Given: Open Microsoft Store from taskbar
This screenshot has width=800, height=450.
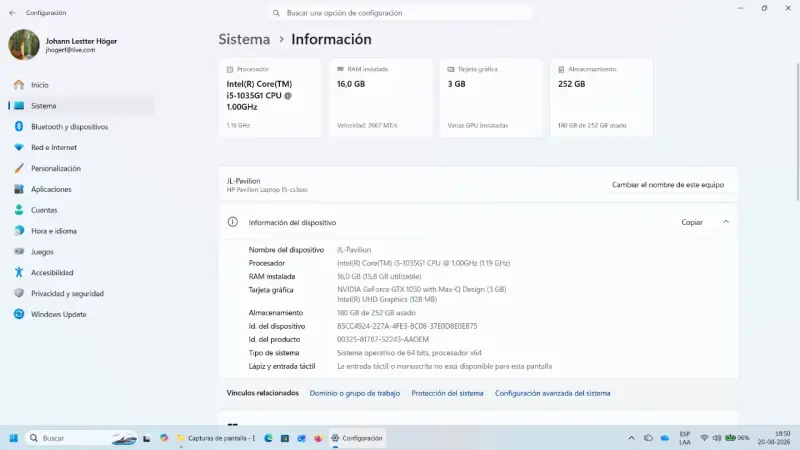Looking at the screenshot, I should pos(285,438).
